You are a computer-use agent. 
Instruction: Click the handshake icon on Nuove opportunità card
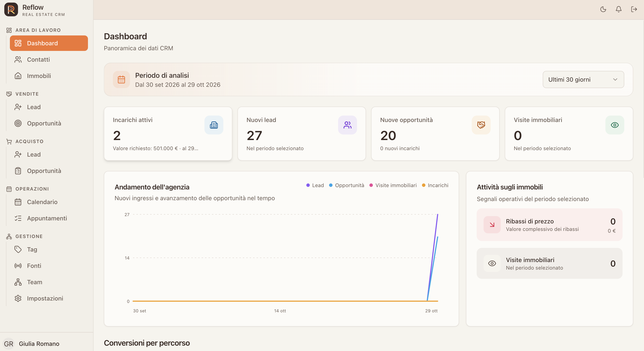click(x=481, y=125)
